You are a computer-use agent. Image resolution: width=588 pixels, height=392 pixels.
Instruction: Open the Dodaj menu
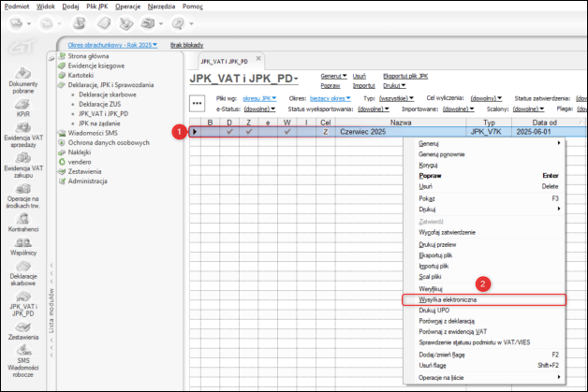coord(70,7)
